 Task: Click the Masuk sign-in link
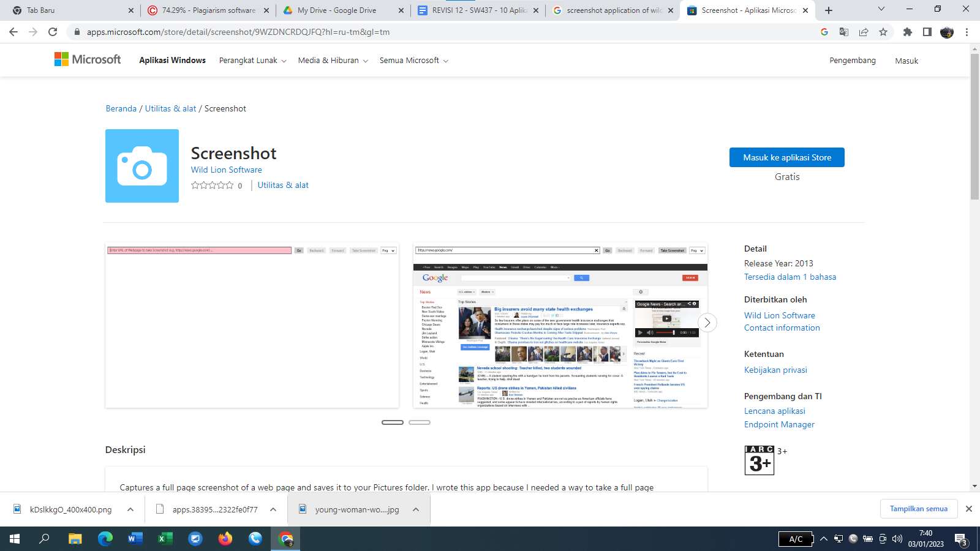click(907, 61)
